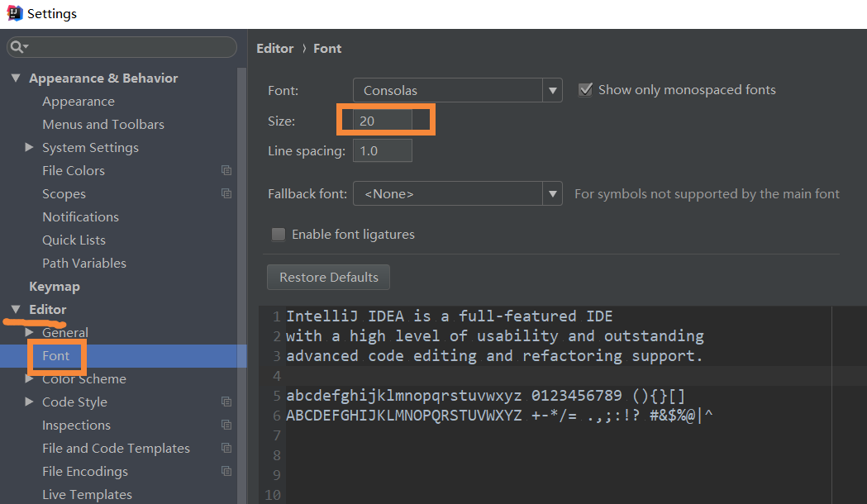Click the copy icon beside Inspections
The image size is (867, 504).
tap(226, 425)
